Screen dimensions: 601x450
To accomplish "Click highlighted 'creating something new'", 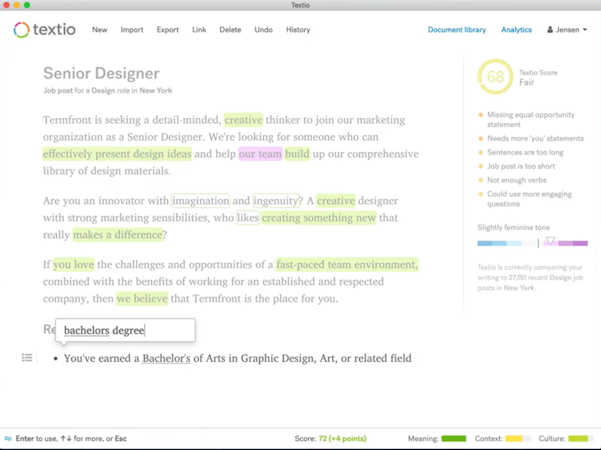I will (319, 217).
